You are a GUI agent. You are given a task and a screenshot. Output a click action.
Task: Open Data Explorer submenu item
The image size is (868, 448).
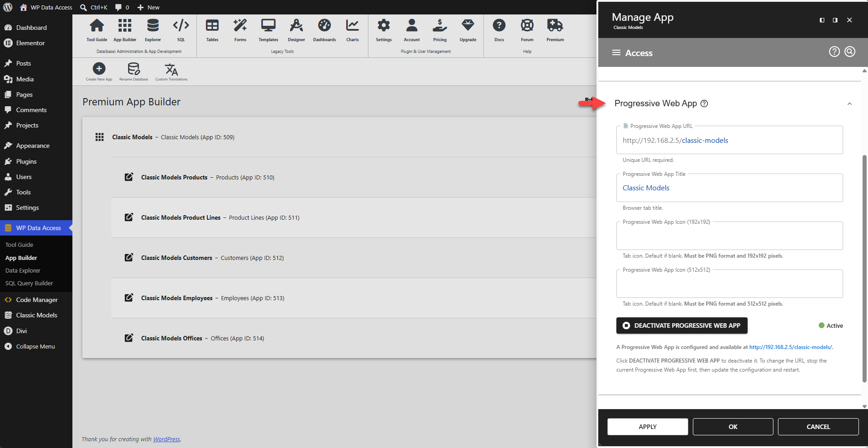tap(23, 271)
